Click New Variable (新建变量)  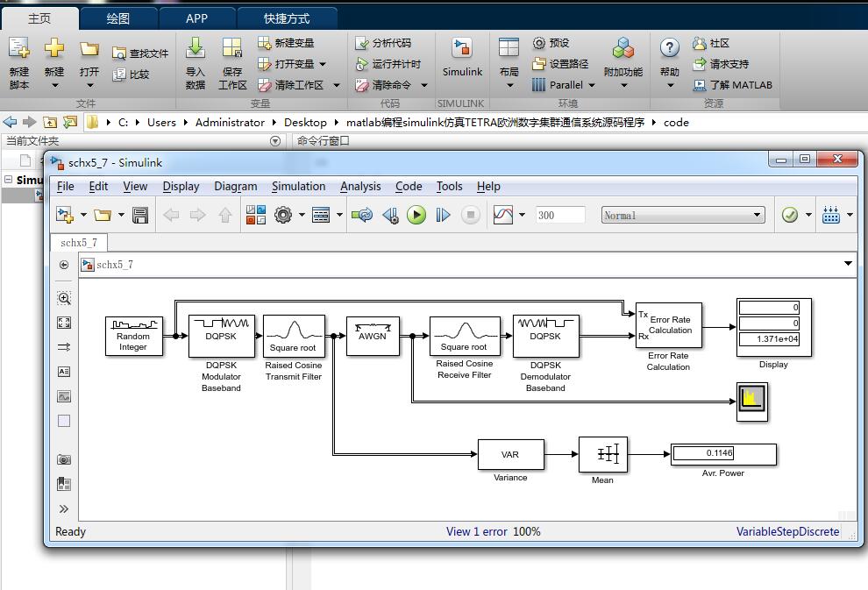coord(286,43)
